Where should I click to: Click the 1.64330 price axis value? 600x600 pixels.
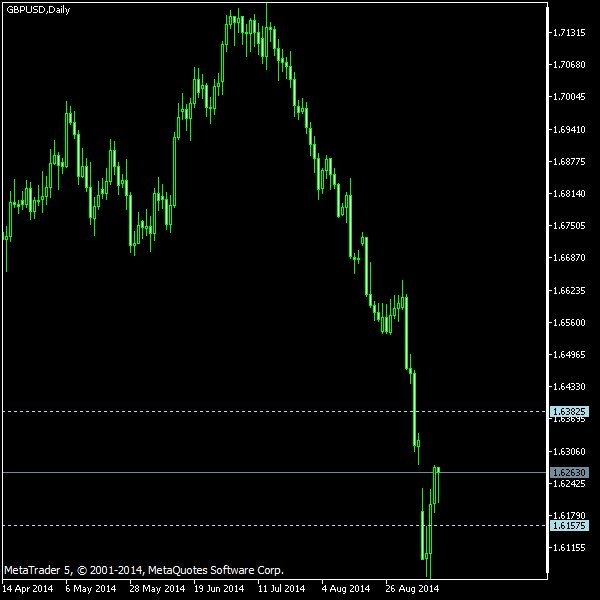coord(569,387)
